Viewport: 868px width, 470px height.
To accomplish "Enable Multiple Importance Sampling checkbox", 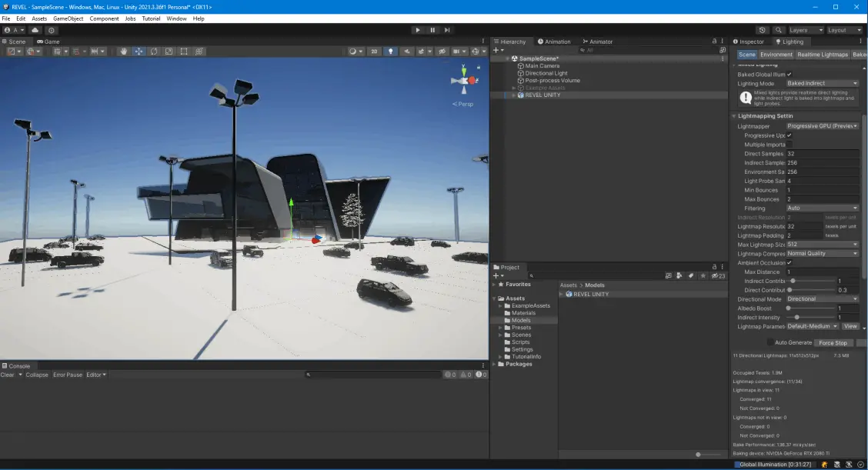I will 790,145.
